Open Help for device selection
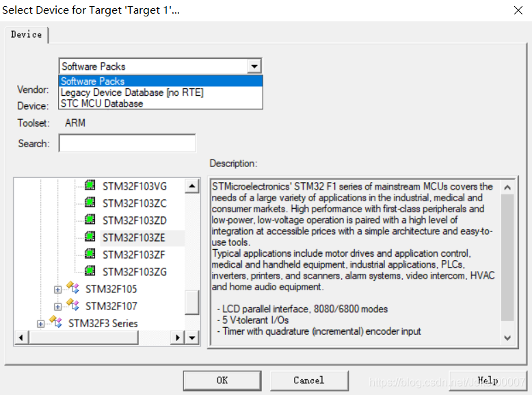Image resolution: width=532 pixels, height=395 pixels. [x=488, y=381]
